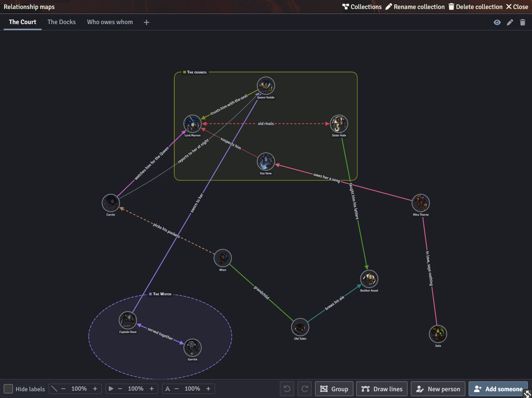
Task: Click the Draw lines button
Action: pos(382,389)
